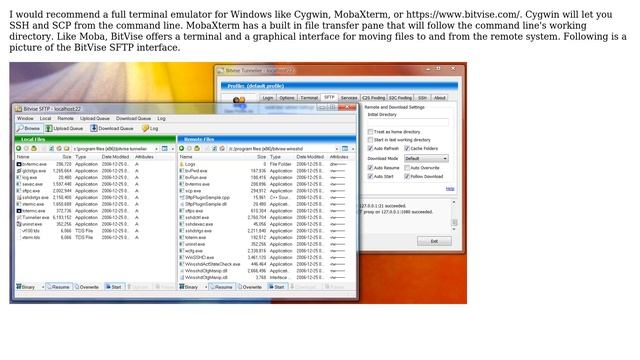The width and height of the screenshot is (640, 360).
Task: Switch to the About tab in Tunnelier
Action: [x=440, y=98]
